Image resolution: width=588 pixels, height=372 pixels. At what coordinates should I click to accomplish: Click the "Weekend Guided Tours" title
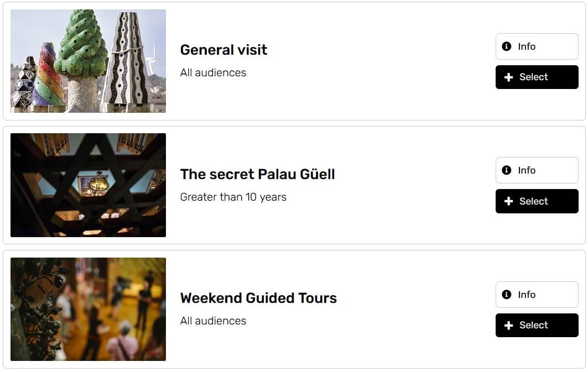258,298
